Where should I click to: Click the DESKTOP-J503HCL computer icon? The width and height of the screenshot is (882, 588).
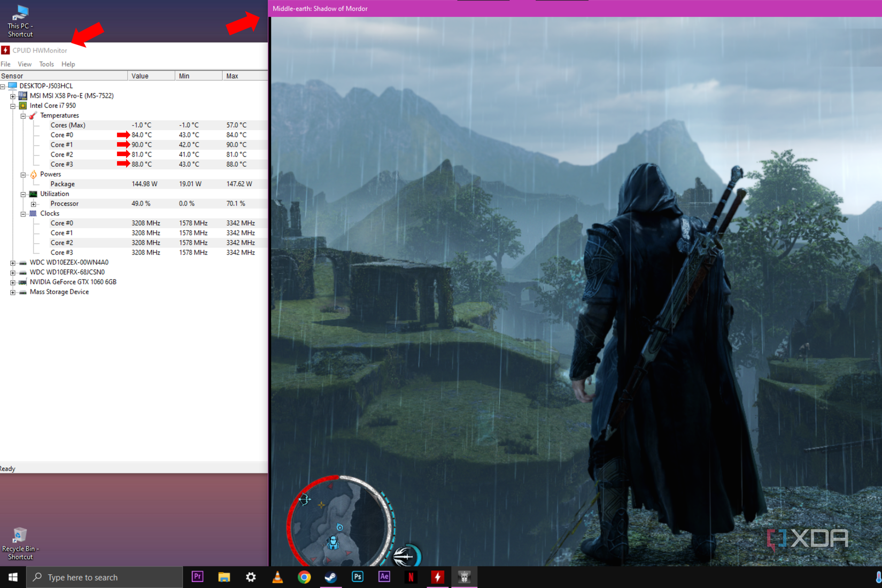[x=12, y=86]
